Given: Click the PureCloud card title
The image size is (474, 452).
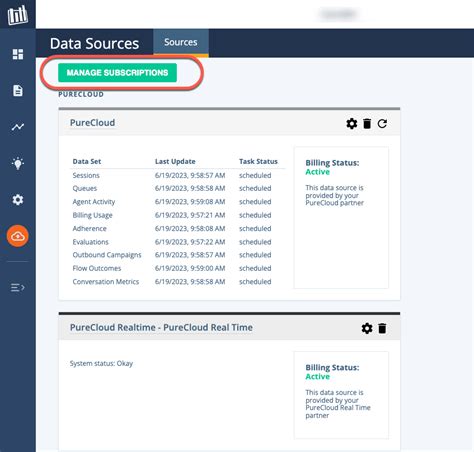Looking at the screenshot, I should 92,123.
